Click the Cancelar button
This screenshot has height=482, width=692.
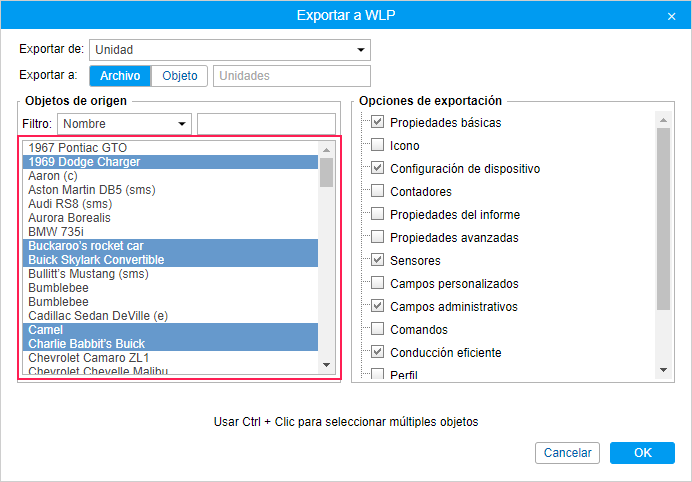tap(567, 453)
